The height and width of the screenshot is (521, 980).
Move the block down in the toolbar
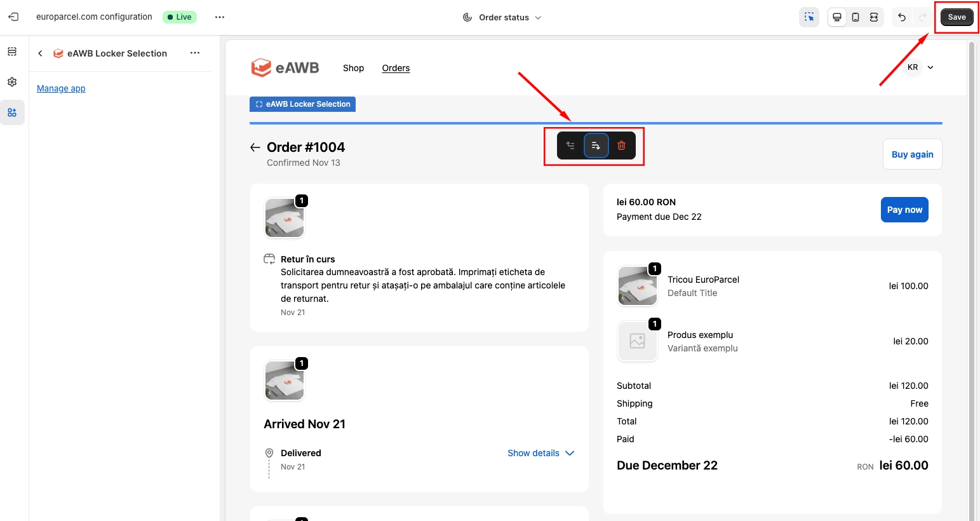coord(596,145)
